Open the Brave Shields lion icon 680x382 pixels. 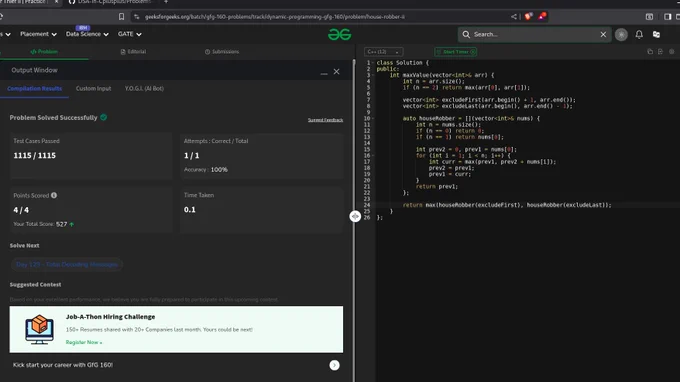528,16
